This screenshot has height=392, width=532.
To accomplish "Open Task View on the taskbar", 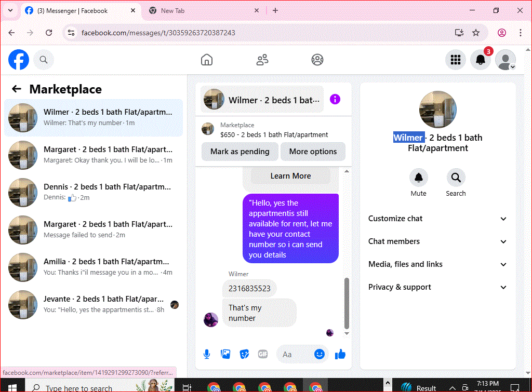I will [x=187, y=387].
